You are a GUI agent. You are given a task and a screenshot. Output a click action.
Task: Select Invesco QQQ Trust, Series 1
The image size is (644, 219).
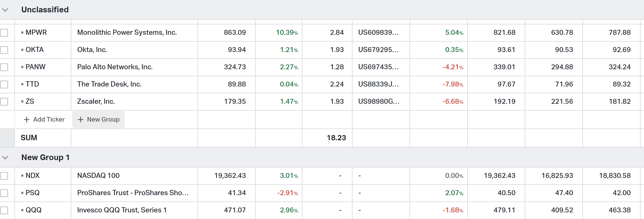(x=122, y=210)
